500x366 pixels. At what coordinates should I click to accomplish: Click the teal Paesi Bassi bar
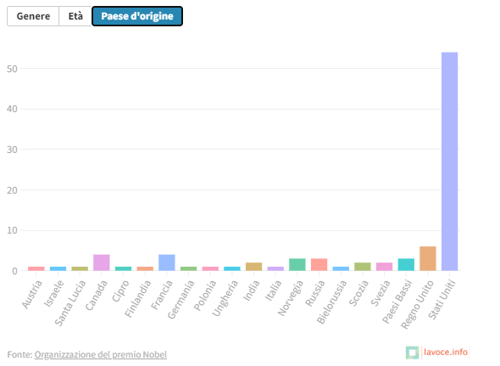coord(406,264)
